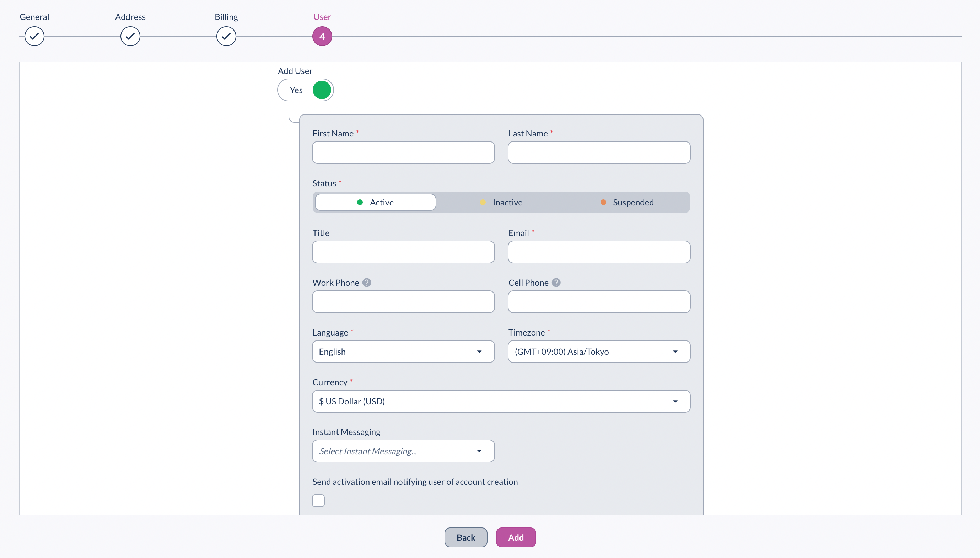Open the Select Instant Messaging dropdown
980x558 pixels.
[x=403, y=451]
